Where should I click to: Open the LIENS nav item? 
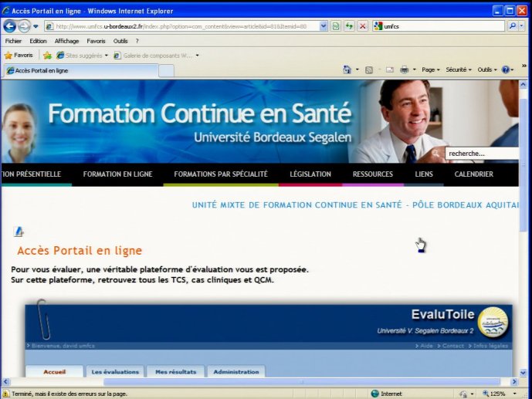click(x=424, y=174)
